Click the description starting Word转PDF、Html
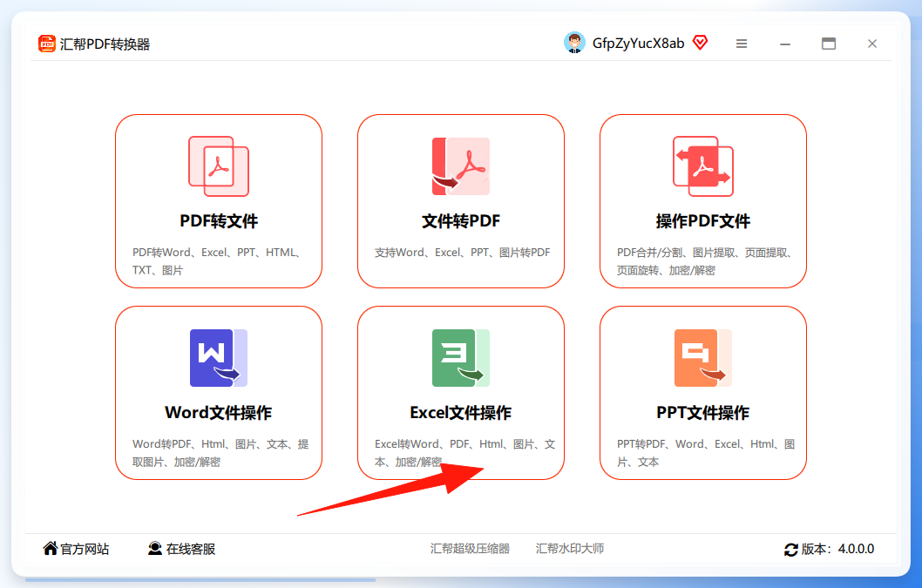This screenshot has height=588, width=922. pos(220,453)
